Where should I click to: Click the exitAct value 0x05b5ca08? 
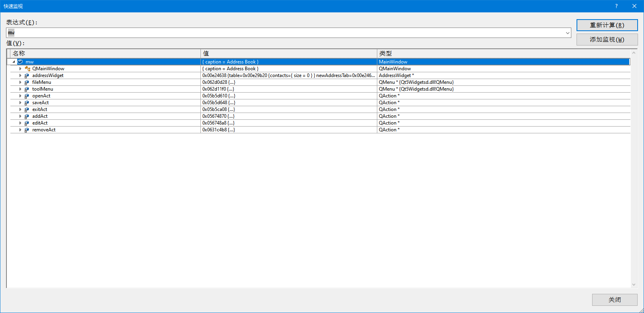pyautogui.click(x=218, y=109)
